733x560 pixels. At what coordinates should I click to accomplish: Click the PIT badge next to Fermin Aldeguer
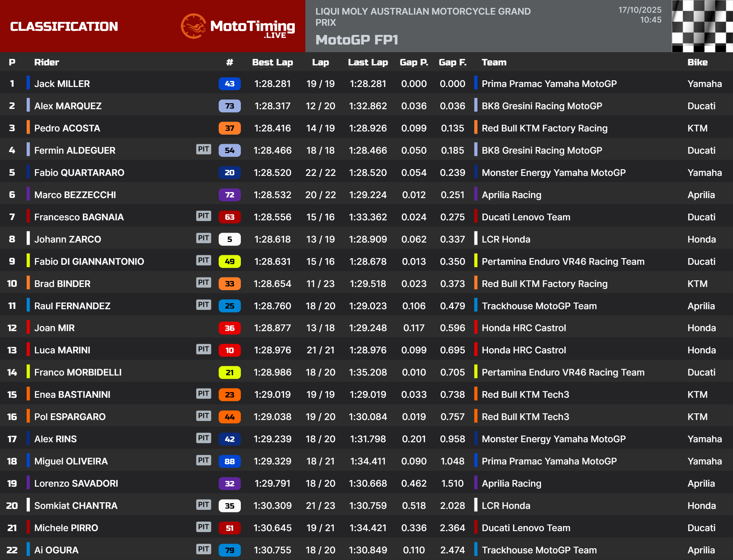coord(203,149)
